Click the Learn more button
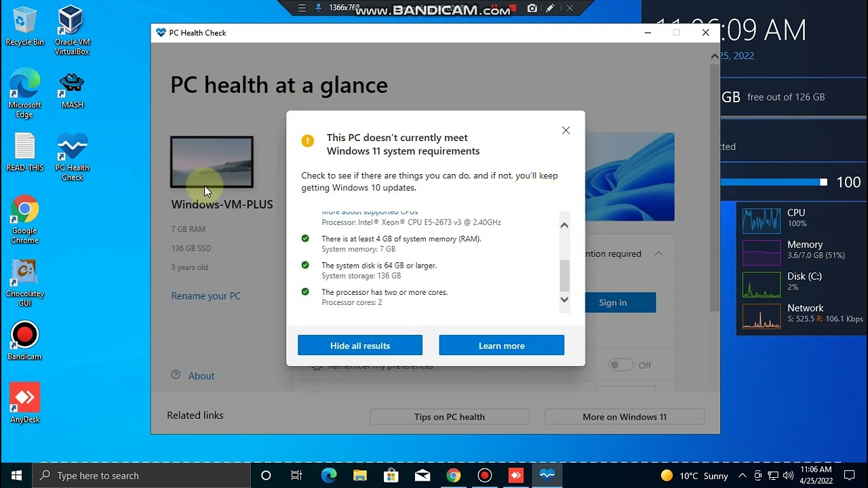This screenshot has width=868, height=488. [x=502, y=345]
